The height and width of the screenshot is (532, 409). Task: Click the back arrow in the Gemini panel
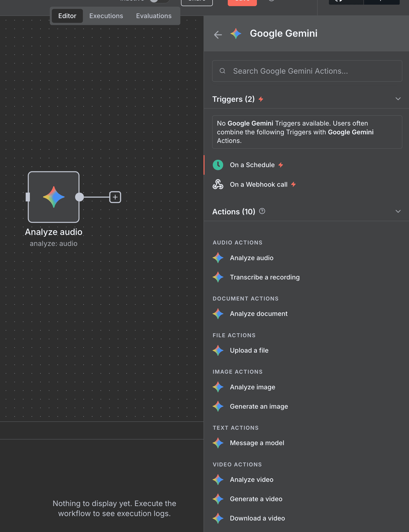(x=218, y=35)
